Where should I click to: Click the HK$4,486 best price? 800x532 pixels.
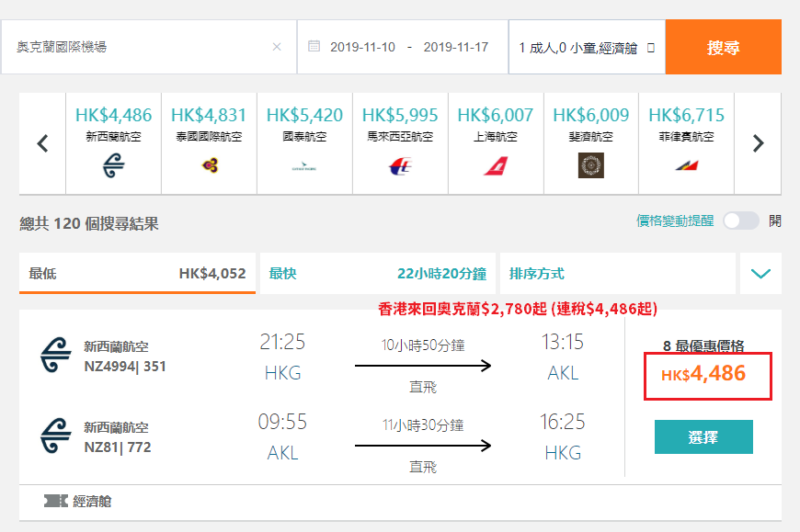(x=703, y=374)
